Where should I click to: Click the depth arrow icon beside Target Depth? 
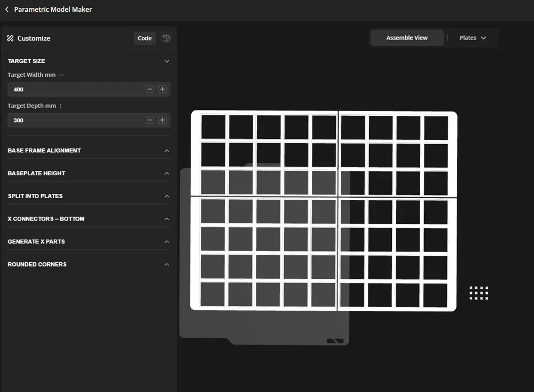point(61,106)
